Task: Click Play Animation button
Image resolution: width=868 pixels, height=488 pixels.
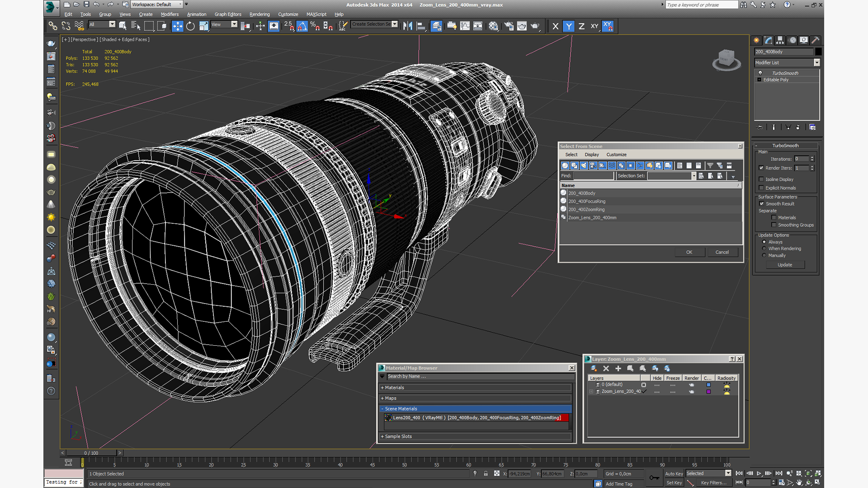Action: click(759, 473)
